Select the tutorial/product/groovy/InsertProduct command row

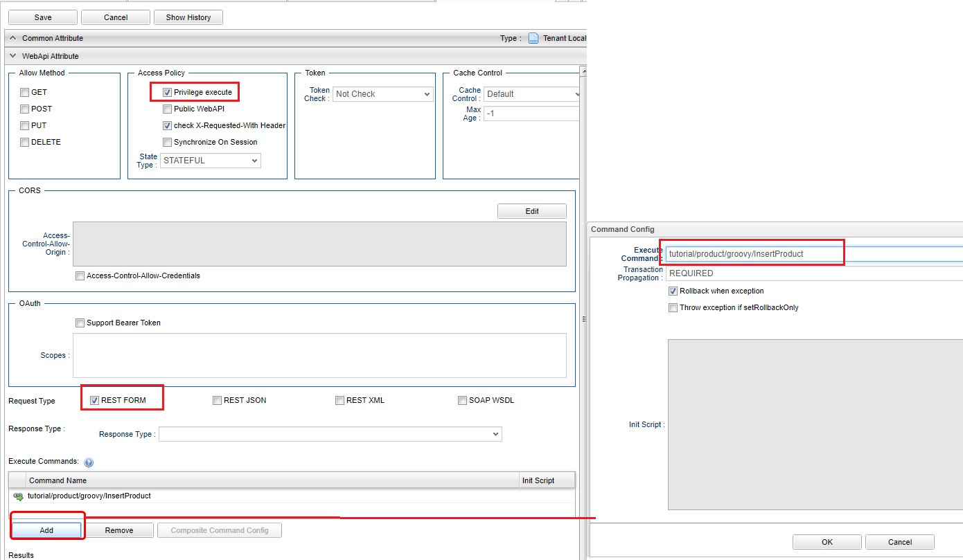click(x=292, y=496)
